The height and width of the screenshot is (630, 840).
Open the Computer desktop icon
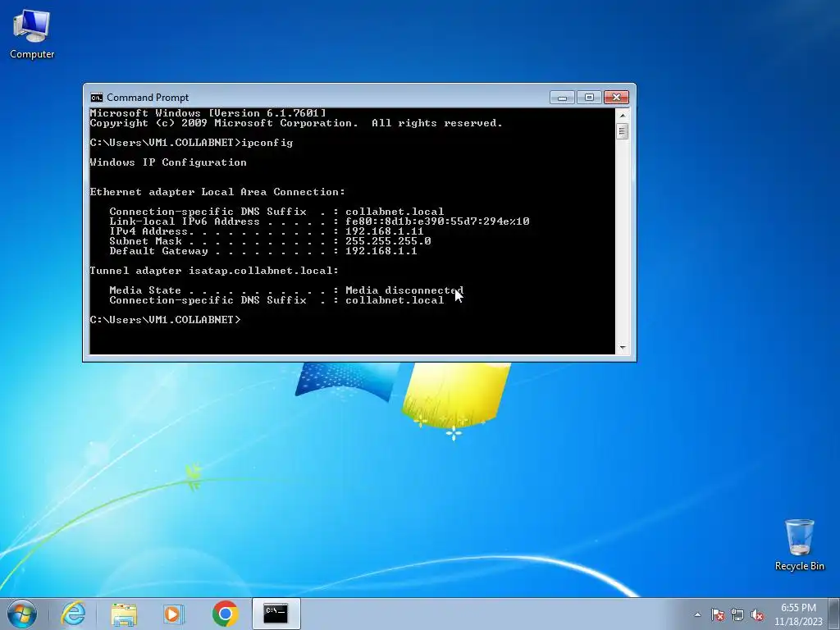[32, 34]
